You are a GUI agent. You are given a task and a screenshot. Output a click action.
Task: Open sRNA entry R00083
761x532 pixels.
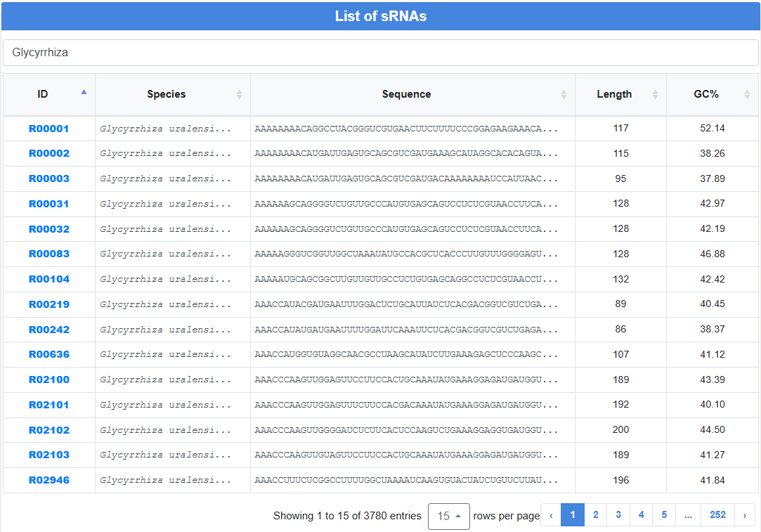click(x=49, y=254)
